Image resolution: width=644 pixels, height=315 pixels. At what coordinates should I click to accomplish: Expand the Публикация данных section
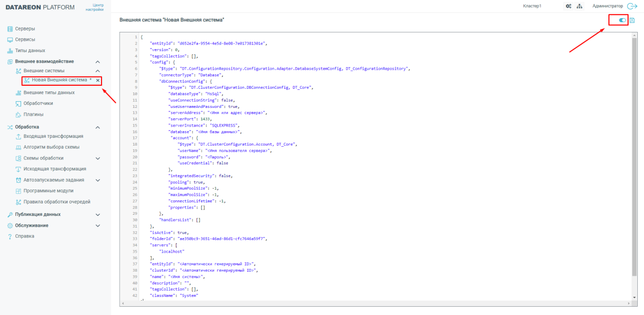[x=98, y=214]
